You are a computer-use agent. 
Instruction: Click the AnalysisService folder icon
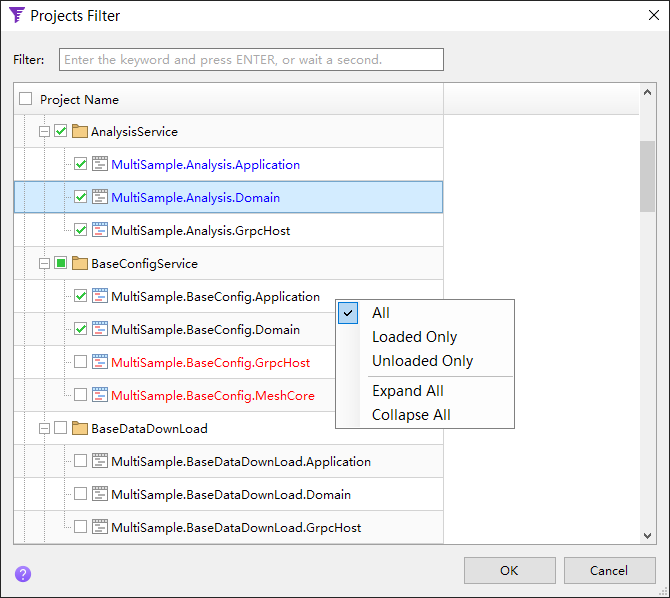(80, 132)
